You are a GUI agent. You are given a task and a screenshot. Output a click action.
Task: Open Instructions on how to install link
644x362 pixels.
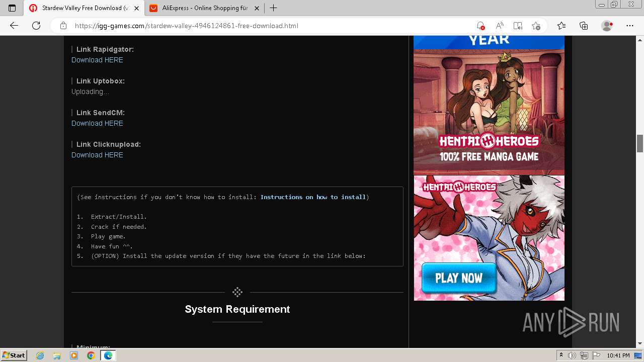pos(313,197)
